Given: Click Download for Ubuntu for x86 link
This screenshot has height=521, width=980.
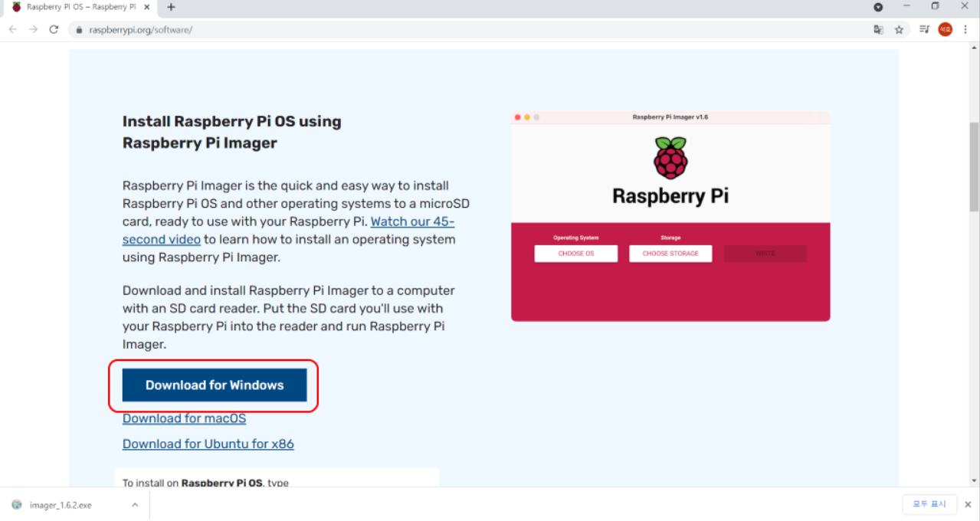Looking at the screenshot, I should pyautogui.click(x=208, y=444).
